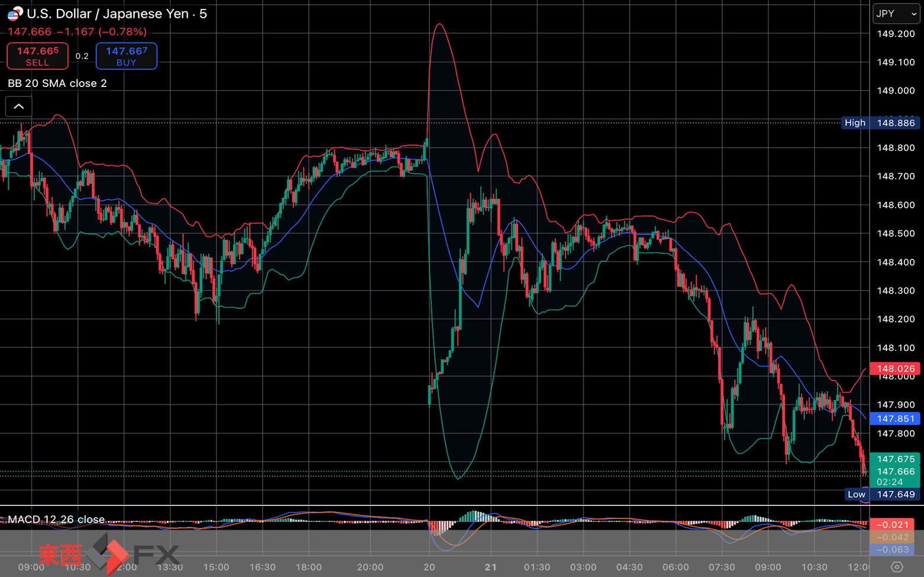The height and width of the screenshot is (577, 924).
Task: Click the 21 date marker on time axis
Action: [x=490, y=567]
